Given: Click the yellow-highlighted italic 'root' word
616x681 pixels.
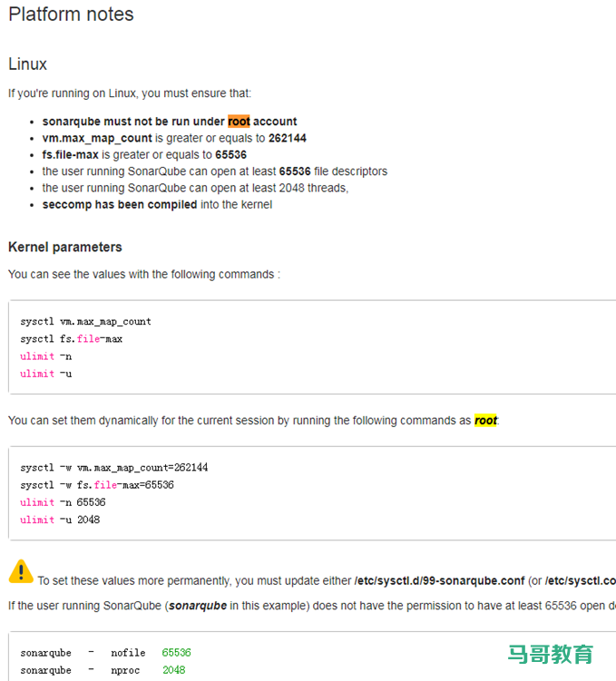Looking at the screenshot, I should (x=485, y=421).
